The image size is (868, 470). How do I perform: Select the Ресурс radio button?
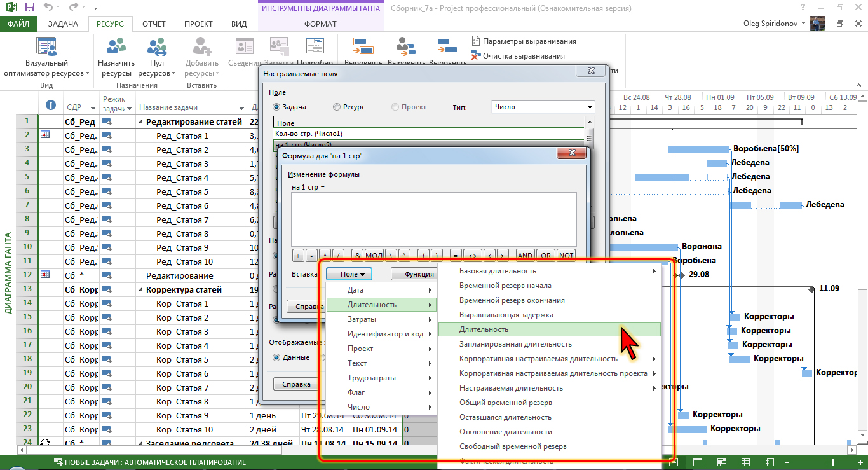pos(336,107)
